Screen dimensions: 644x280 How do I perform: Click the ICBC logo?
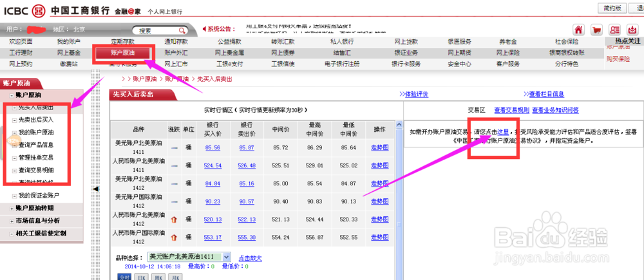point(39,10)
